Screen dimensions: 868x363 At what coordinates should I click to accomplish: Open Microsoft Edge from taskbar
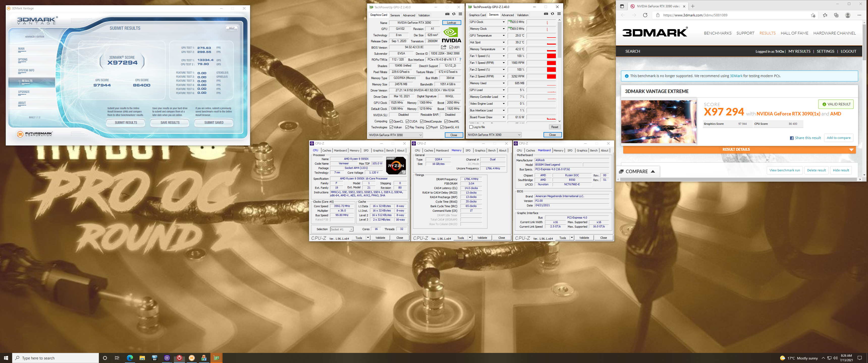pos(130,358)
